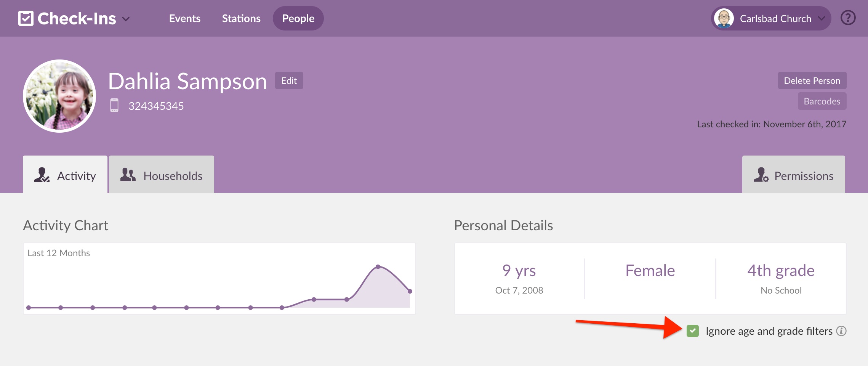The width and height of the screenshot is (868, 366).
Task: Open the Stations menu item
Action: pos(241,18)
